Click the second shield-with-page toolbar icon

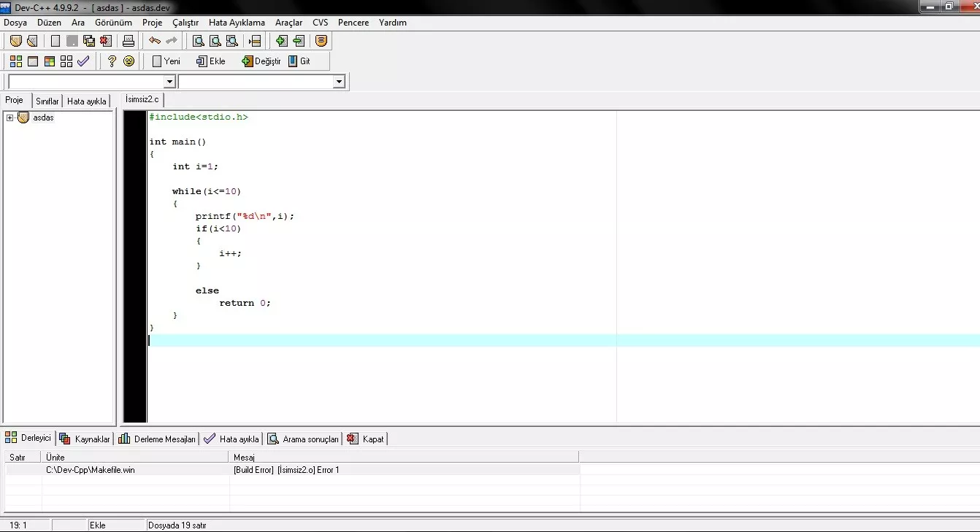tap(31, 41)
